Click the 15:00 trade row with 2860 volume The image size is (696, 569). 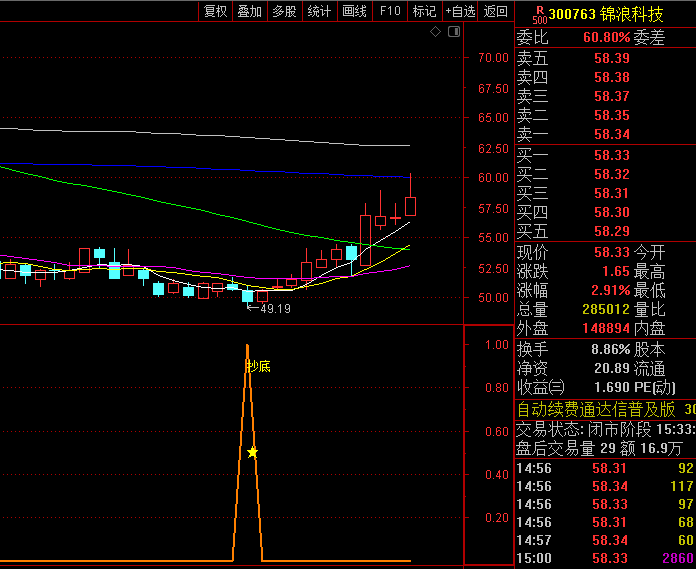[605, 557]
